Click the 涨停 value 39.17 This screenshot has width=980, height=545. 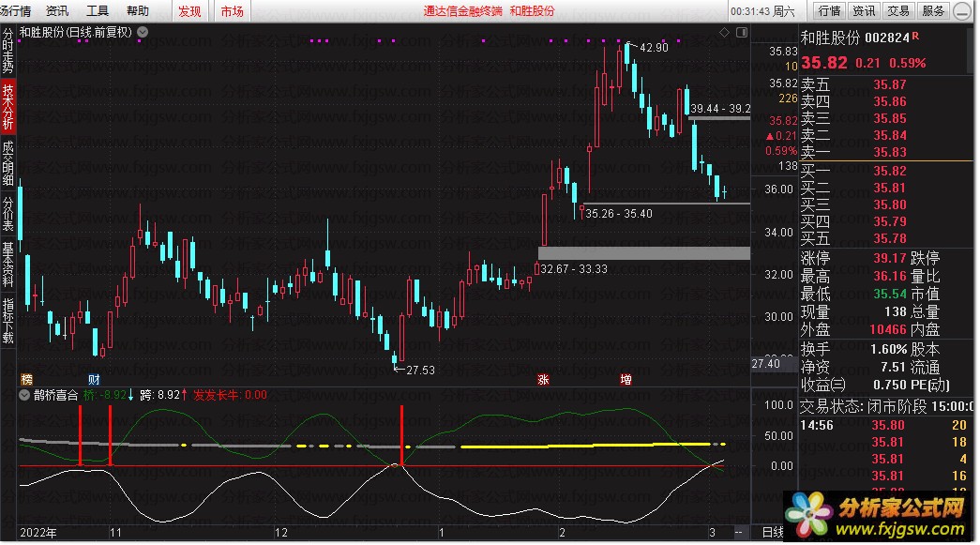click(889, 258)
